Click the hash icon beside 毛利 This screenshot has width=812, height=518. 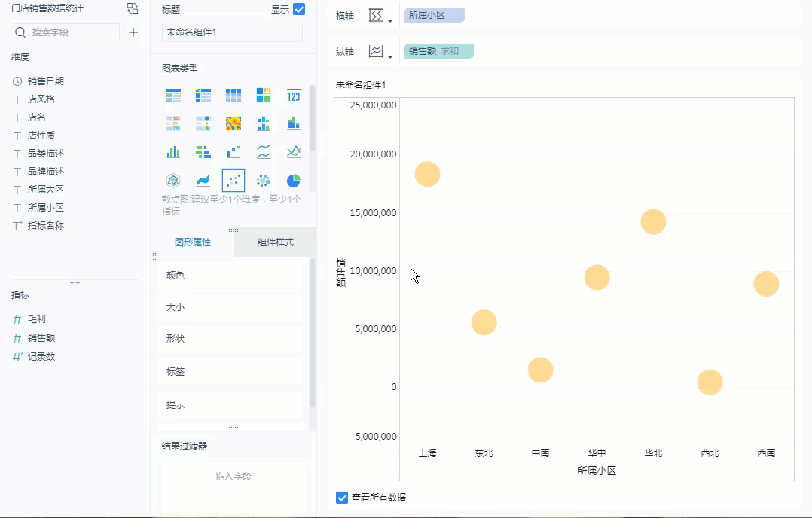point(17,319)
